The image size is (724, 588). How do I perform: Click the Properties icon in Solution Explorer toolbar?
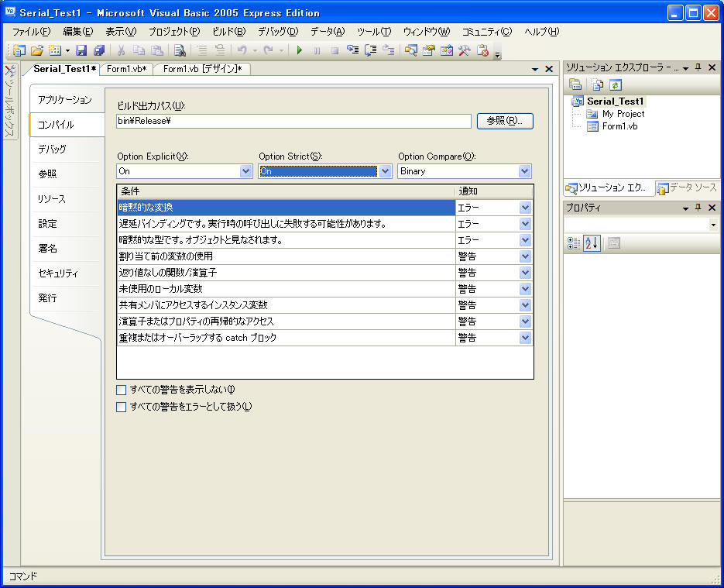(x=575, y=84)
